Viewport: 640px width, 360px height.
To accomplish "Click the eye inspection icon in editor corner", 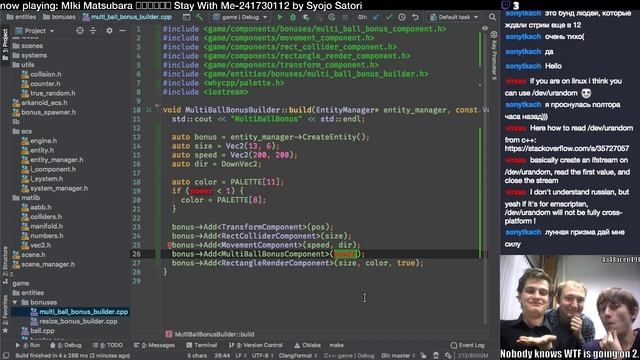I will click(484, 29).
